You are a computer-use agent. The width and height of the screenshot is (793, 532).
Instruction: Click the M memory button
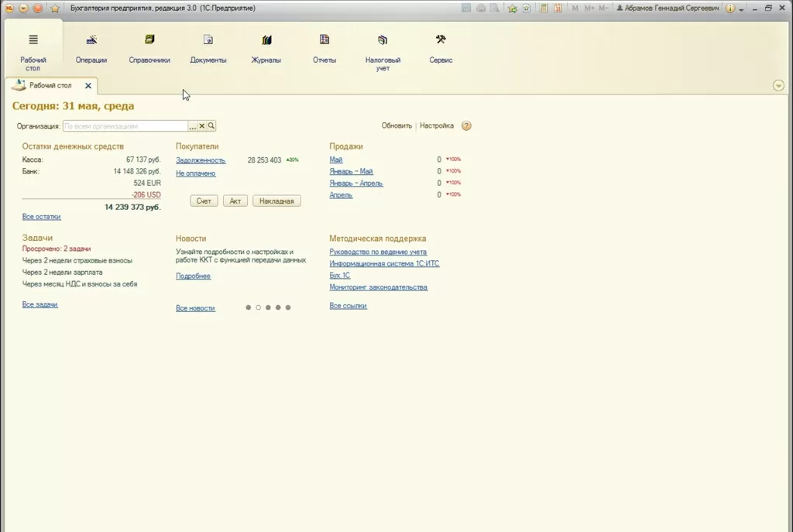tap(575, 8)
